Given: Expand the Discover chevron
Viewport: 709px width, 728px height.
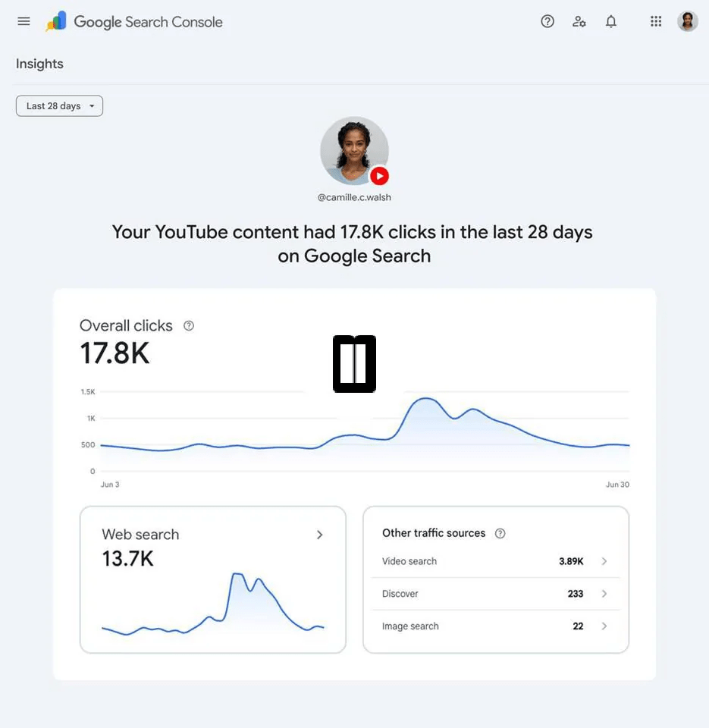Looking at the screenshot, I should coord(604,594).
